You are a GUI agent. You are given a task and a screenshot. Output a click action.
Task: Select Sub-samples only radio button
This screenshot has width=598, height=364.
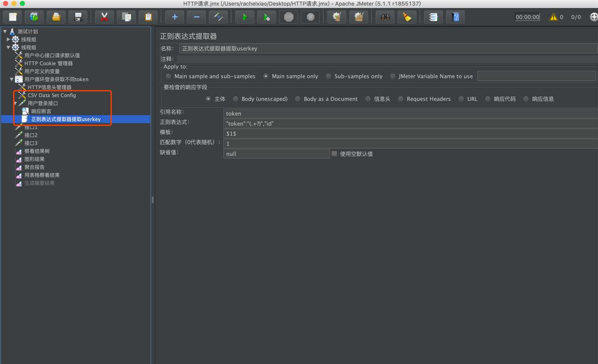click(x=329, y=76)
